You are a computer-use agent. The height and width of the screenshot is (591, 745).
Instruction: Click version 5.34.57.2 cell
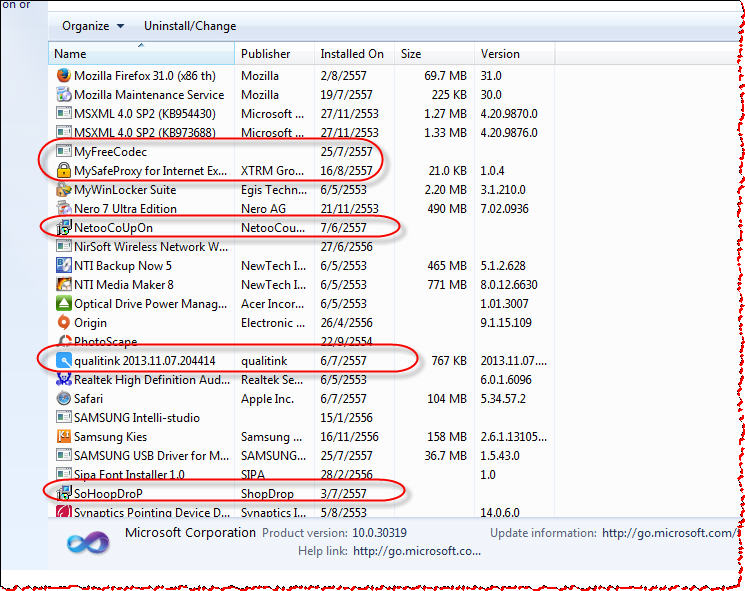(x=503, y=399)
